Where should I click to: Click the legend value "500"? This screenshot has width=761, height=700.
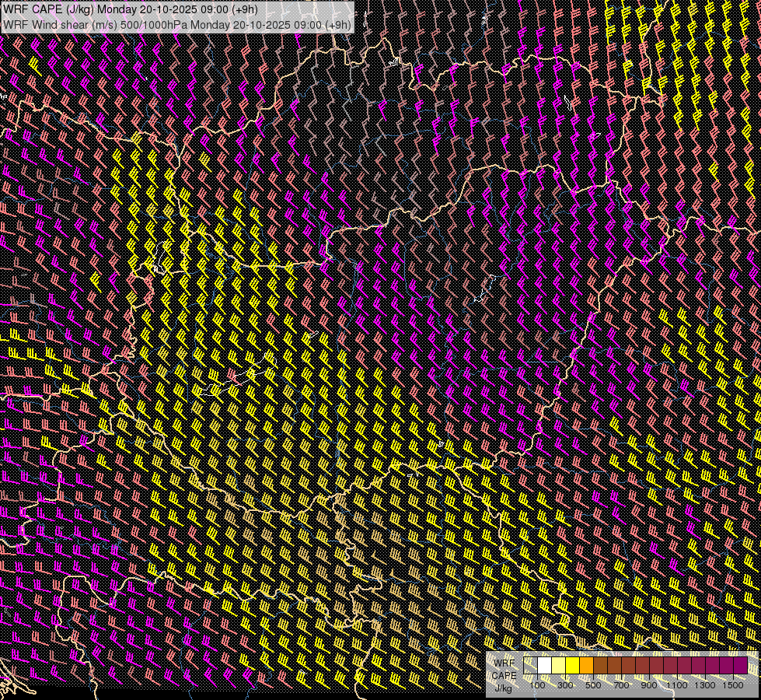pyautogui.click(x=593, y=685)
